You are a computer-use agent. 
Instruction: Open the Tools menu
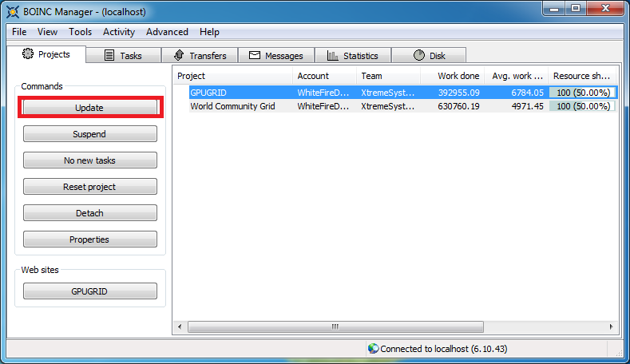80,32
